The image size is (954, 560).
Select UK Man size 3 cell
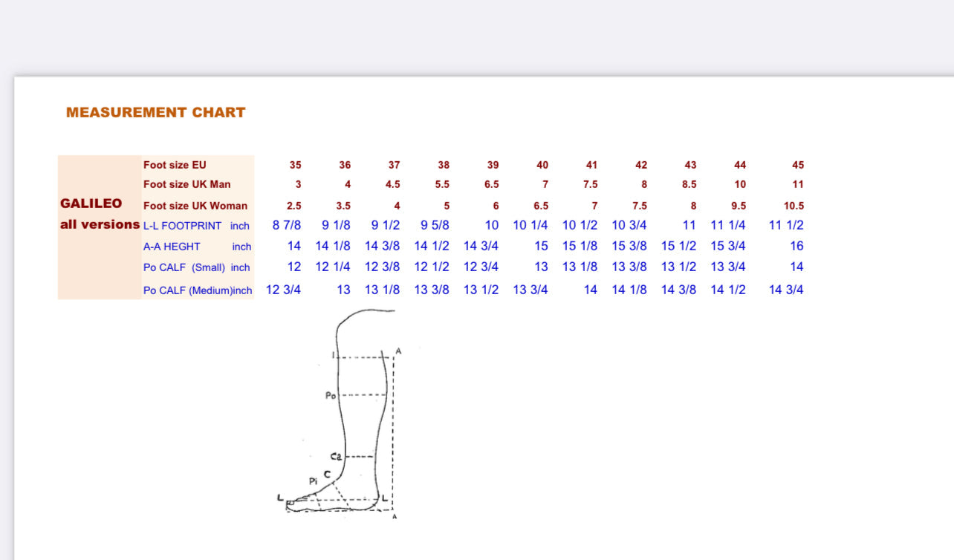(299, 184)
